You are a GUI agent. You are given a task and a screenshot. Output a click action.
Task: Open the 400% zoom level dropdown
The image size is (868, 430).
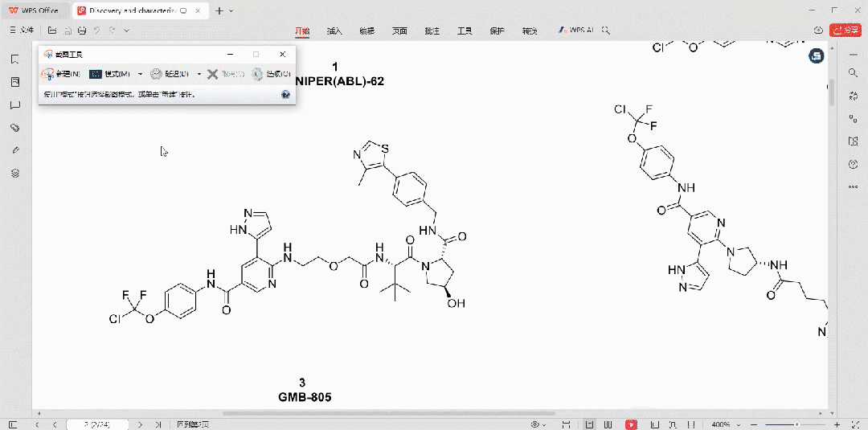click(x=724, y=424)
